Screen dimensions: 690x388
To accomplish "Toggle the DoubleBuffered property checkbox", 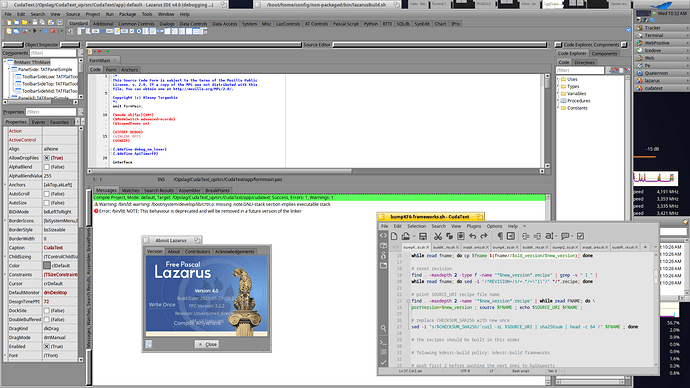I will (x=47, y=319).
